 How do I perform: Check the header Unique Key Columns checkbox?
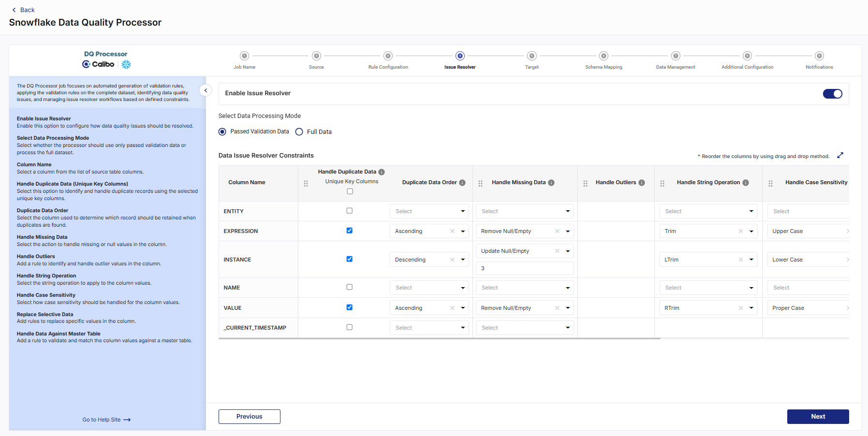pos(350,191)
